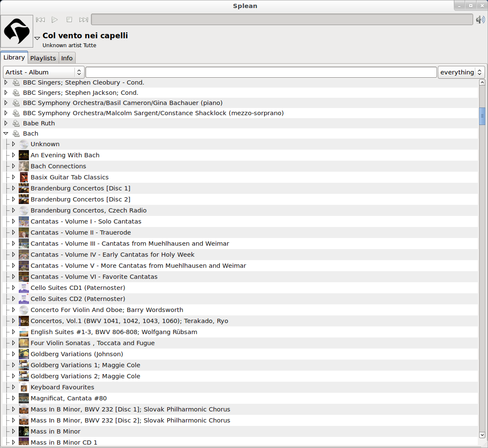Expand BBC Singers; Stephen Cleobury row
The image size is (488, 448).
click(x=6, y=82)
